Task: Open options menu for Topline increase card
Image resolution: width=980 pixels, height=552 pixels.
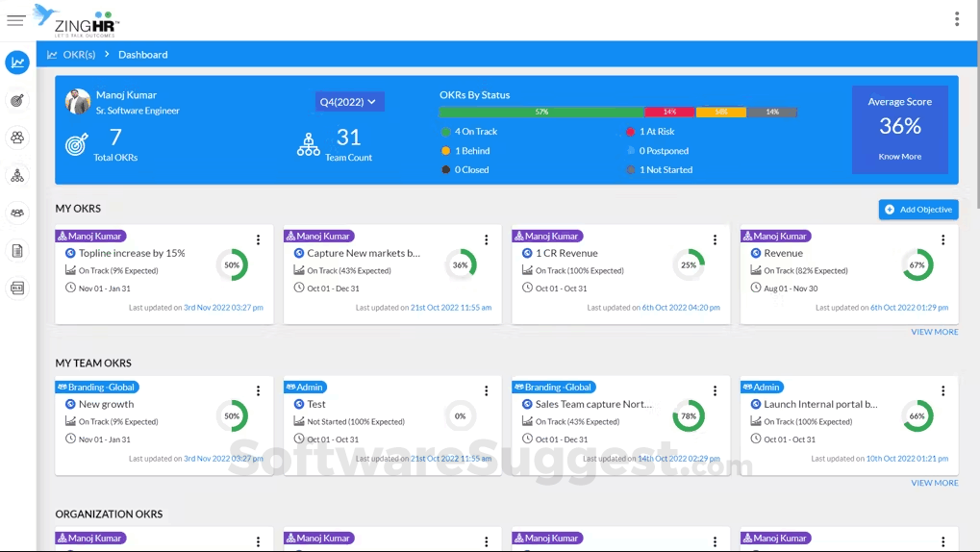Action: click(258, 240)
